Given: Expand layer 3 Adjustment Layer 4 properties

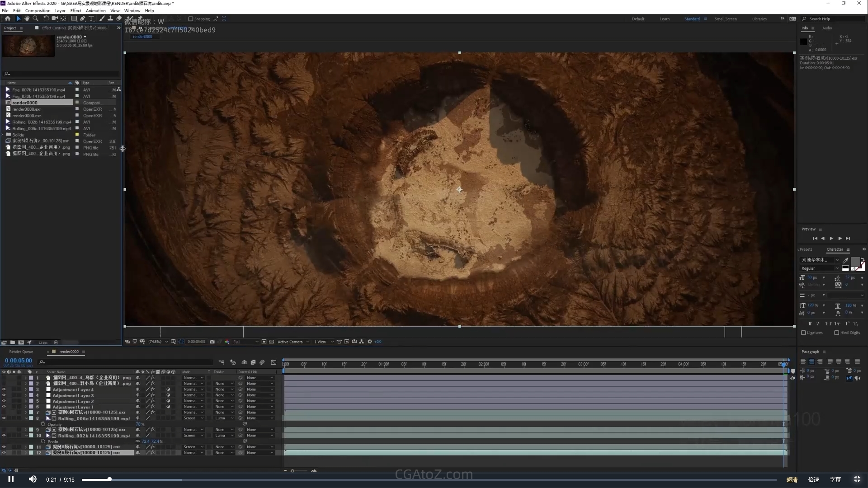Looking at the screenshot, I should point(26,389).
